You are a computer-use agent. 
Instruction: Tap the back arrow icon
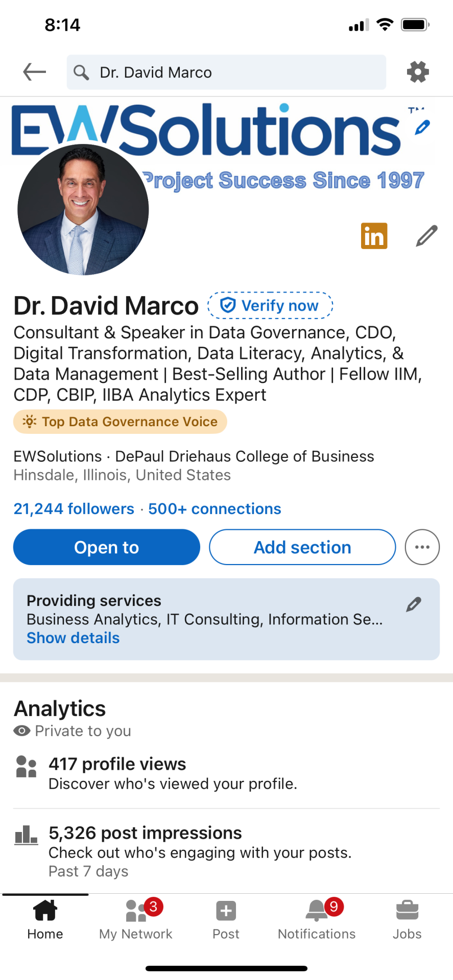point(34,72)
